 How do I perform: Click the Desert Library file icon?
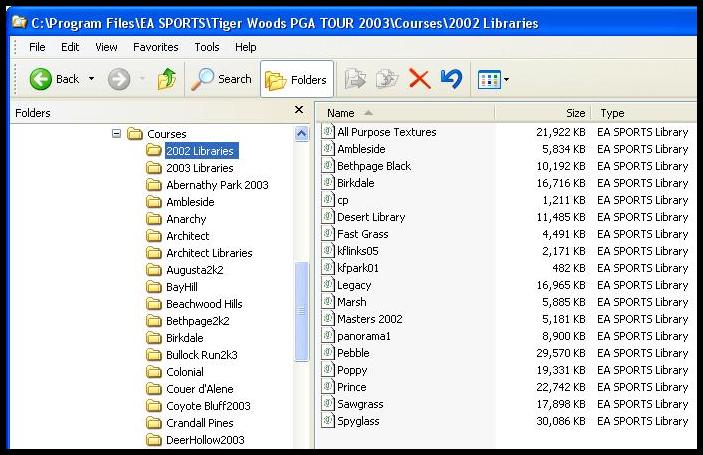tap(328, 217)
